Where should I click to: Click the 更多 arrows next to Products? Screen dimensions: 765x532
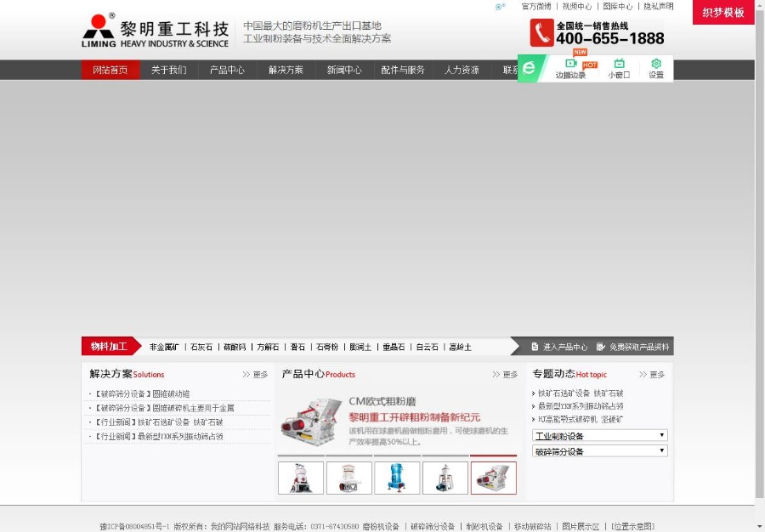505,375
